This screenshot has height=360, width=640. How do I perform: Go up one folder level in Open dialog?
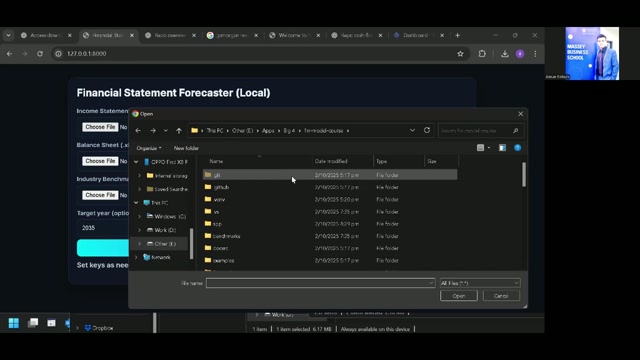click(x=179, y=131)
